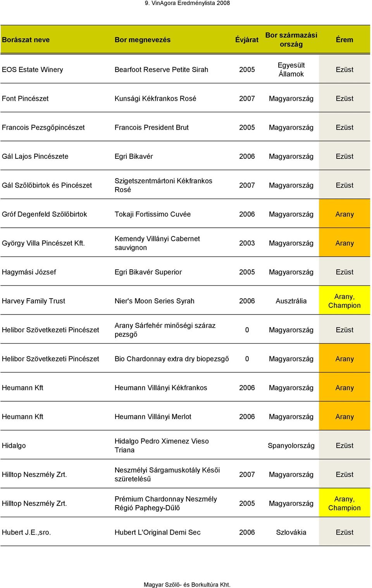Screen dimensions: 372x588
Task: Click the Szlovákia country cell
Action: [291, 532]
